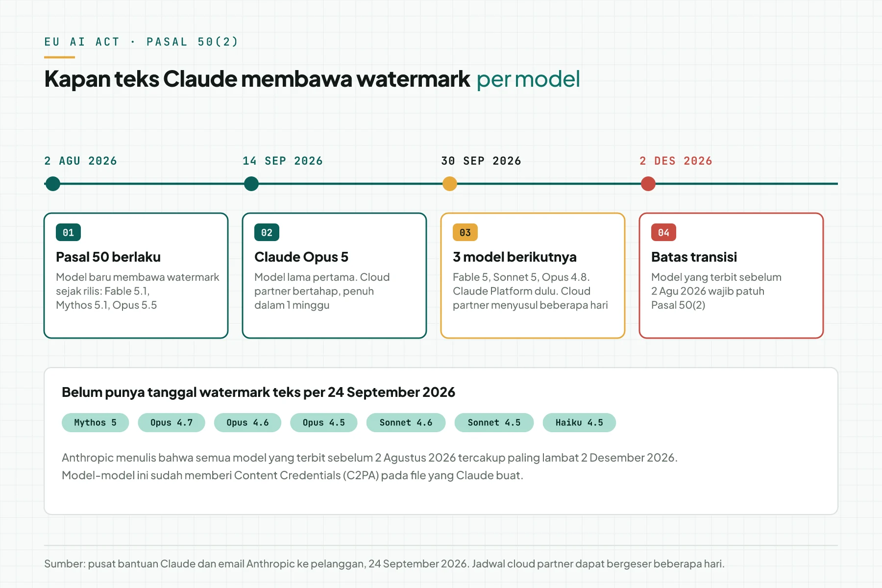Select the yellow 03 step badge

point(465,232)
